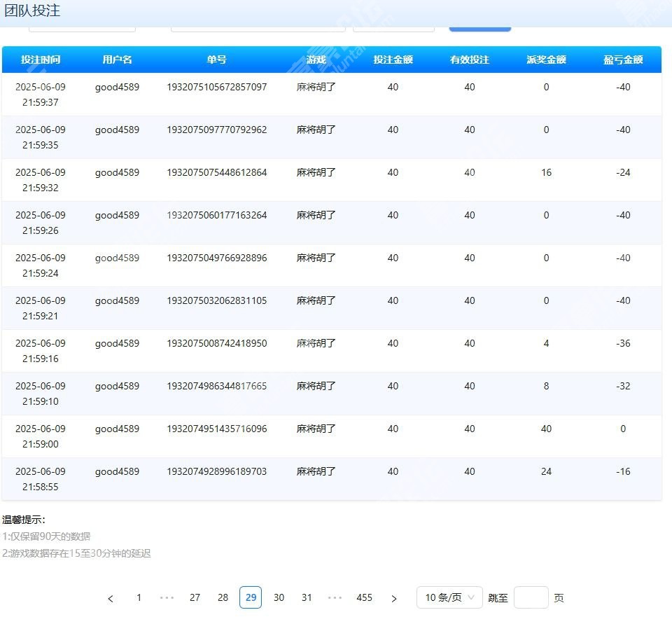Click bet time 21:59:00 cell
Screen dimensions: 672x631
pos(41,436)
